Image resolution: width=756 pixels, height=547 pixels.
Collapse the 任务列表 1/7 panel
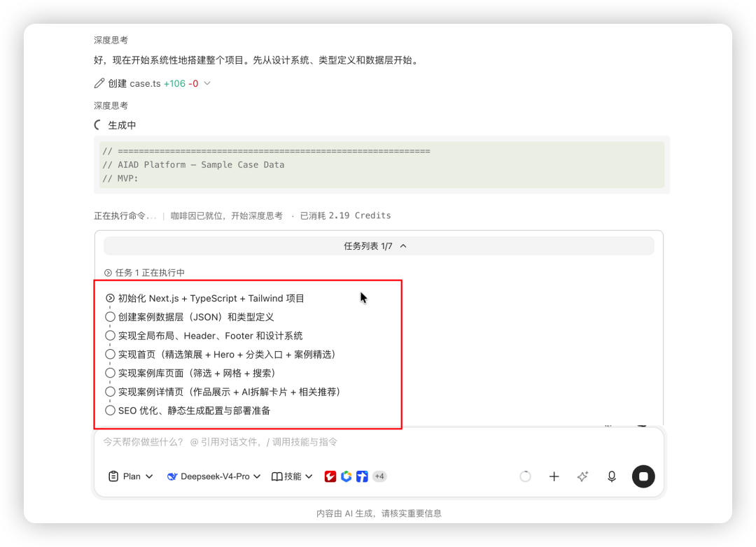pos(379,246)
